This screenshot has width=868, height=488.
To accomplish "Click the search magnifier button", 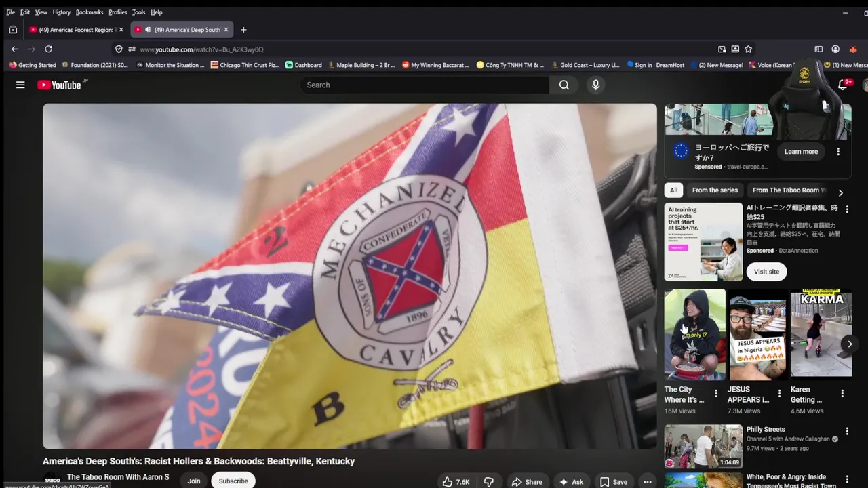I will pyautogui.click(x=564, y=85).
